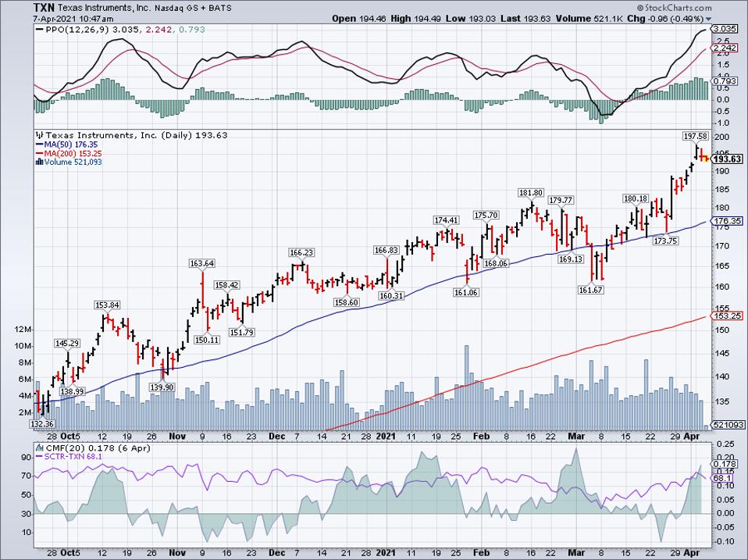This screenshot has width=748, height=560.
Task: Click the 7-Apr-2021 10:47am timestamp
Action: tap(73, 19)
